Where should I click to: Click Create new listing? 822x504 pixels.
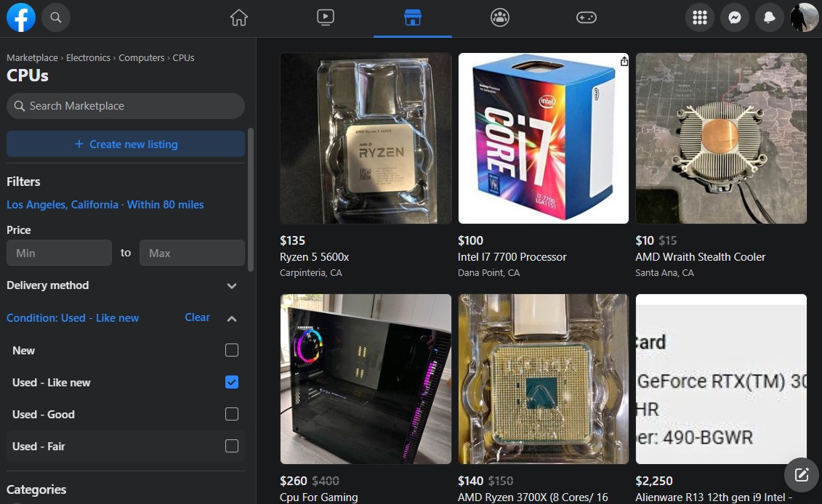coord(125,144)
